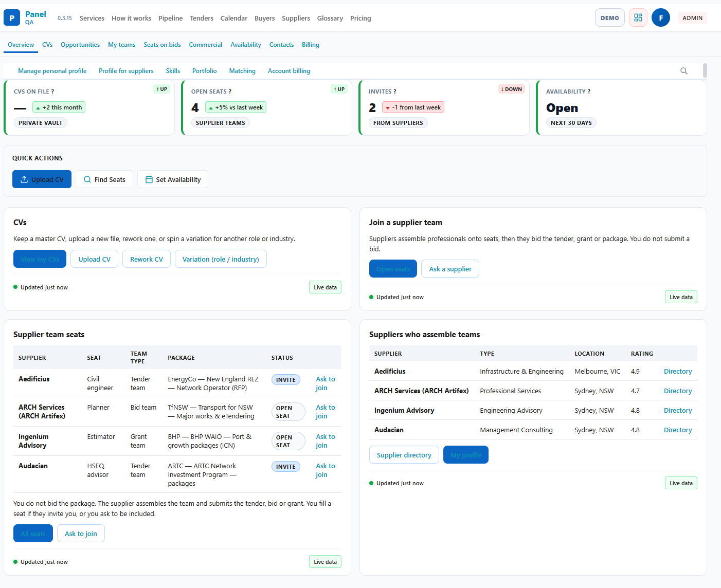Open the Glossary
The image size is (721, 588).
click(x=330, y=18)
